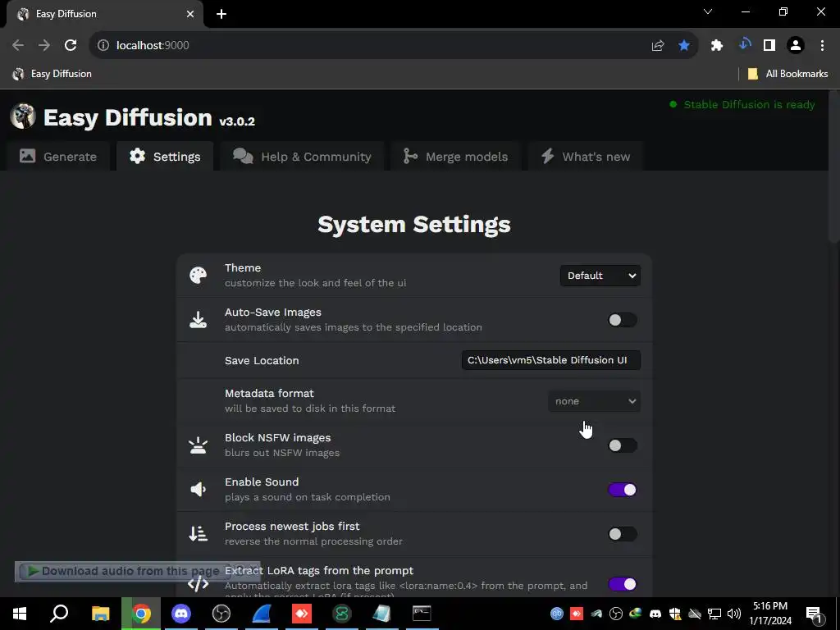Click the Enable Sound speaker icon
Screen dimensions: 840x630
click(x=199, y=489)
